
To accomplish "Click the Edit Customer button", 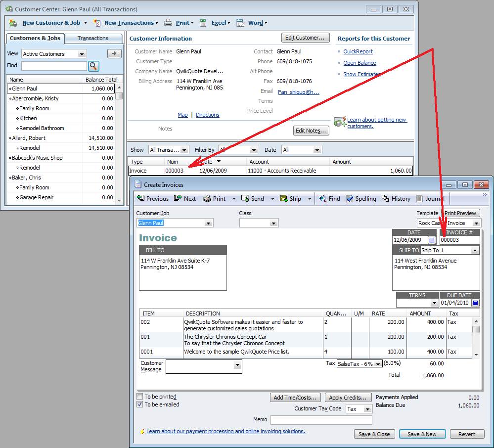I will pyautogui.click(x=305, y=38).
